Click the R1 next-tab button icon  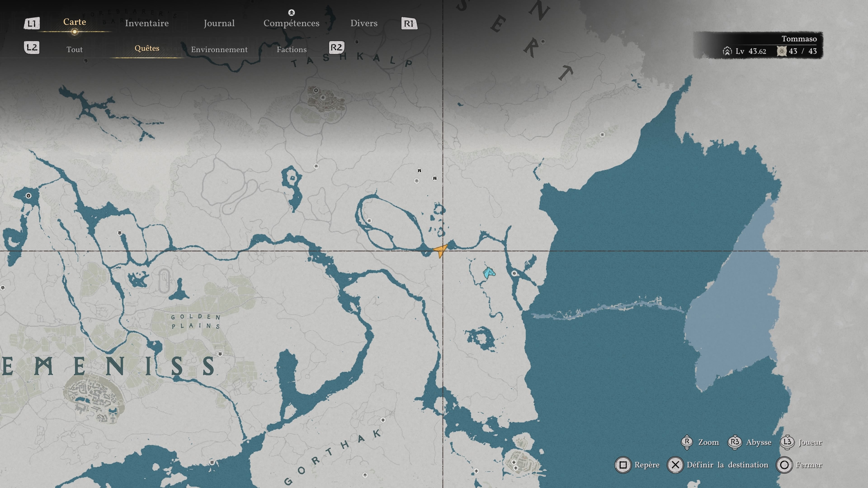[409, 23]
